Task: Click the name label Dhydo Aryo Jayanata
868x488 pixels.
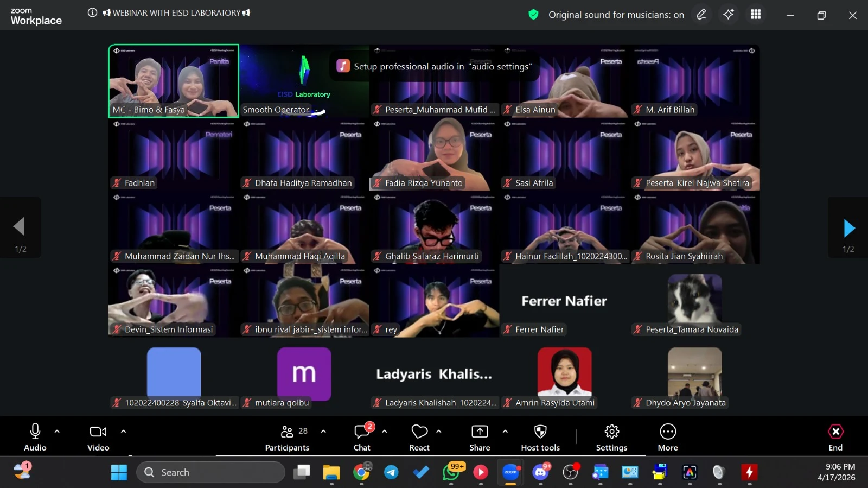Action: coord(686,403)
